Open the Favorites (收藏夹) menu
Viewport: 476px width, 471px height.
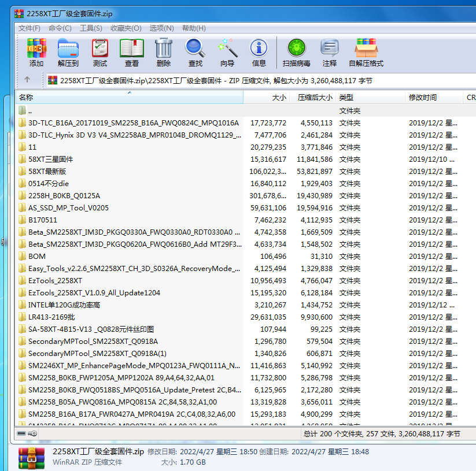126,28
